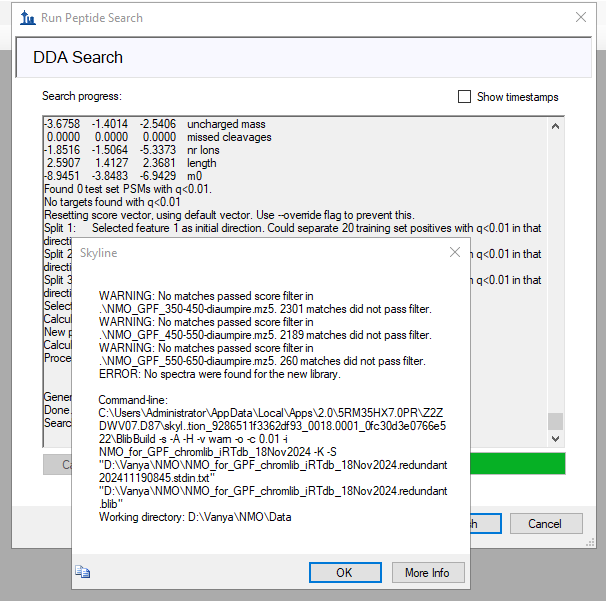Open More Info for the error

[x=427, y=573]
